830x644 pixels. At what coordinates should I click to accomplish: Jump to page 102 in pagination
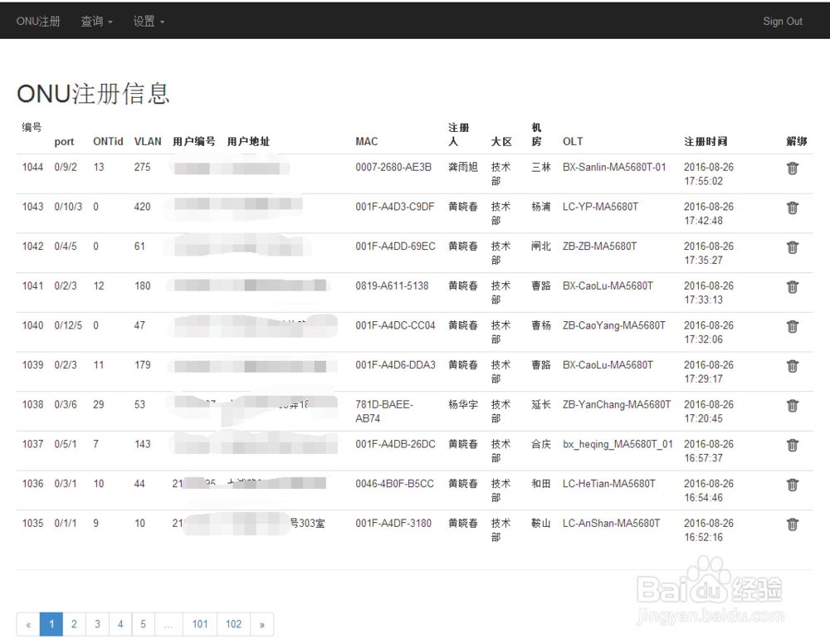[233, 624]
